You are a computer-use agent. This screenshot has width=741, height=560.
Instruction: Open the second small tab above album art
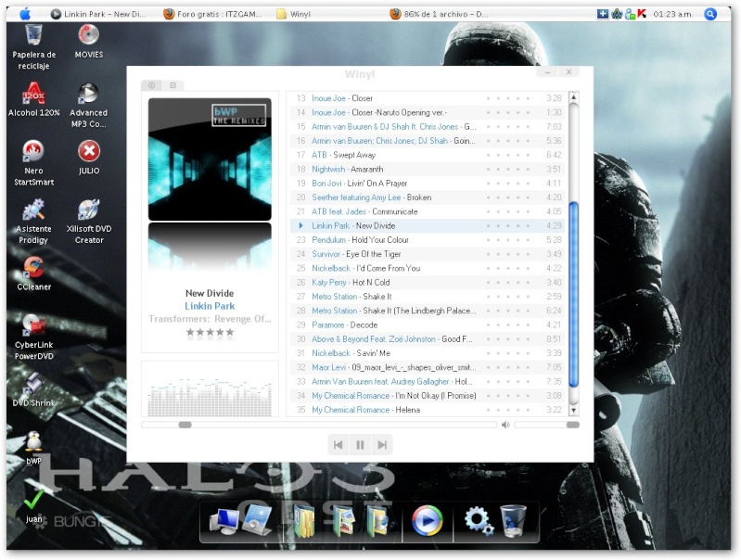[x=173, y=85]
